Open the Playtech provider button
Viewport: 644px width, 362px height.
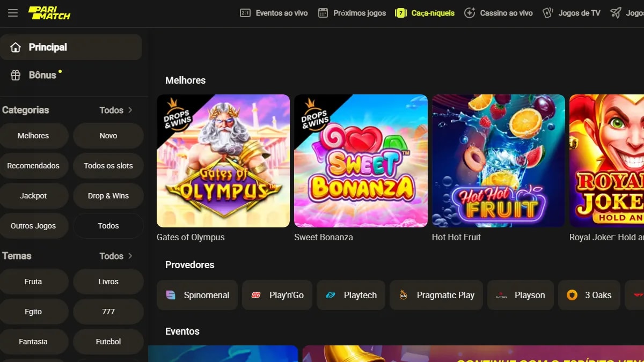click(351, 295)
